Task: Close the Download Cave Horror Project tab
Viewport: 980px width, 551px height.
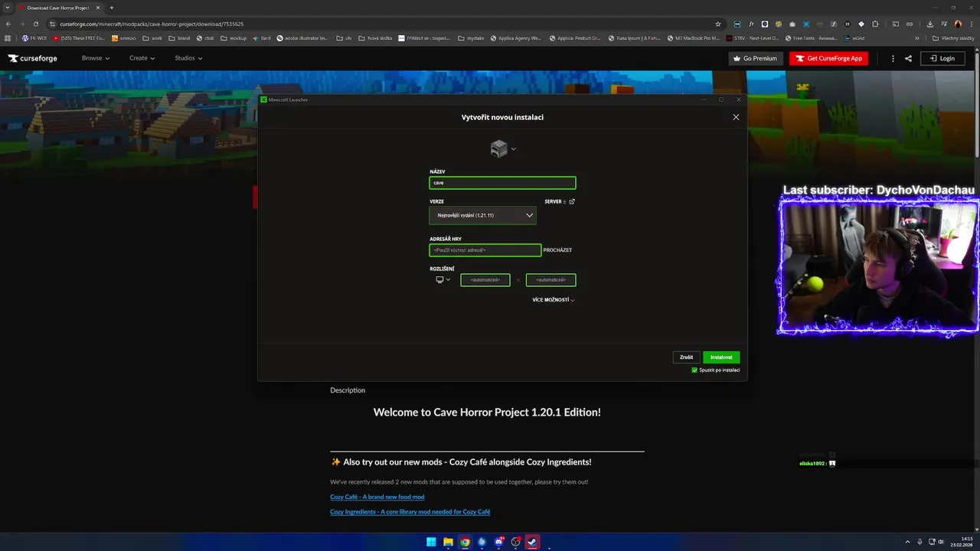Action: [x=98, y=8]
